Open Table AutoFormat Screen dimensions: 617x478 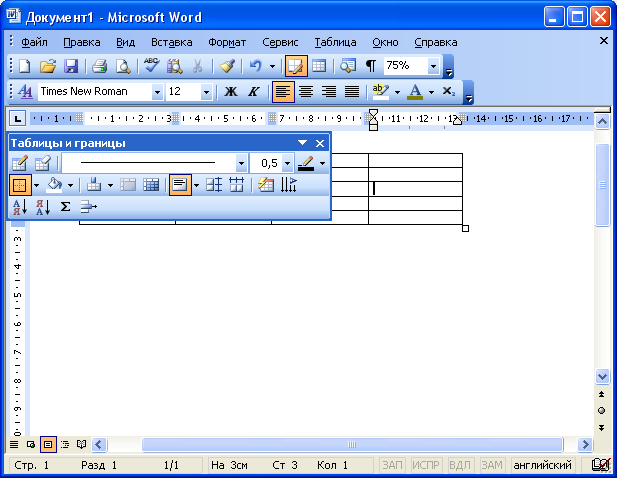pos(266,185)
